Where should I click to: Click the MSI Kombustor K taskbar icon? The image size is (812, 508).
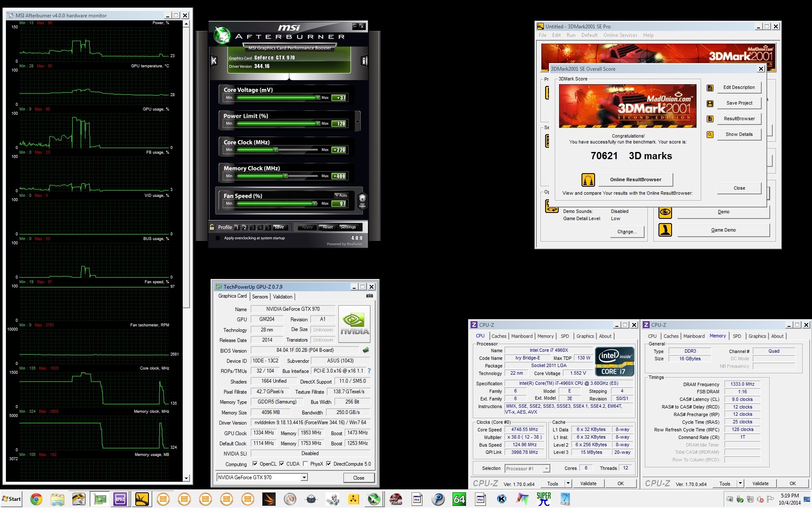[502, 500]
